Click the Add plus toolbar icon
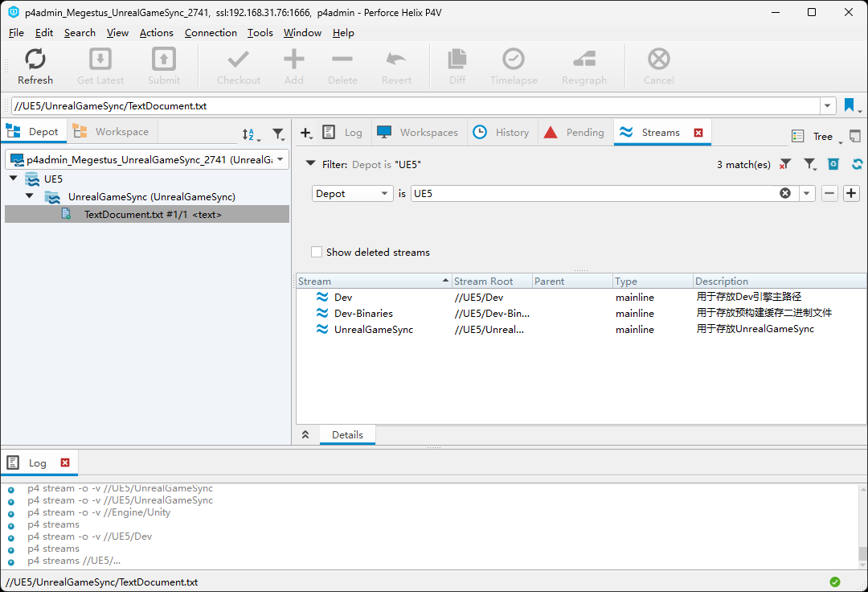868x592 pixels. [x=294, y=60]
